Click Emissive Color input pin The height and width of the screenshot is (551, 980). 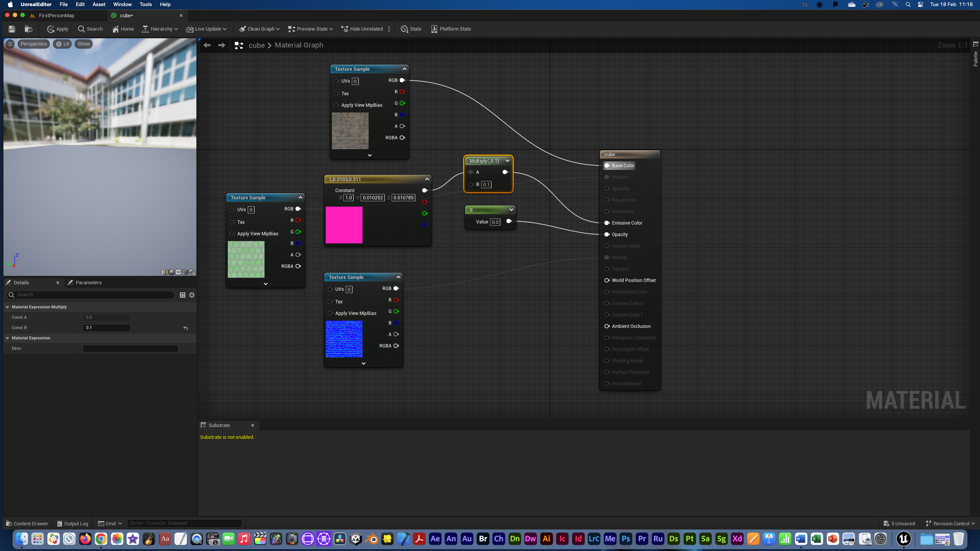(607, 223)
